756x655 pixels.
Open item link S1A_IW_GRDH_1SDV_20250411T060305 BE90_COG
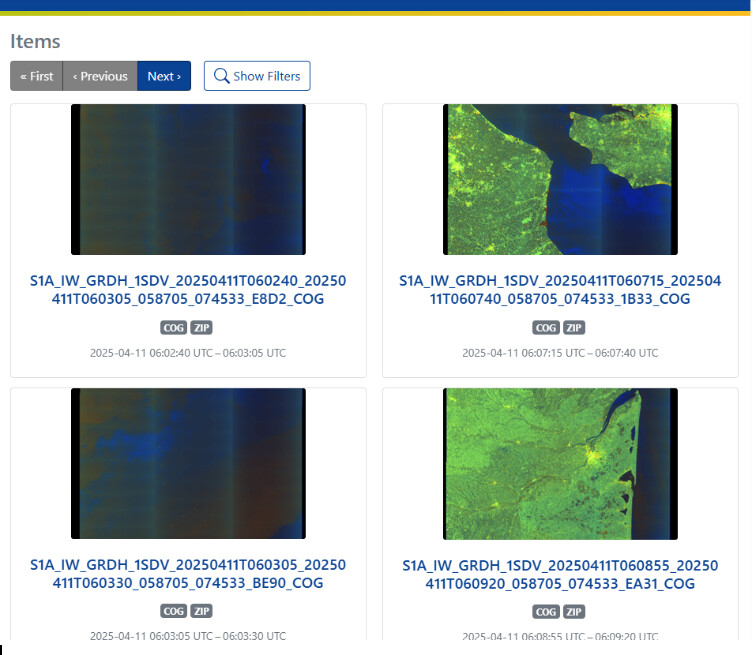click(188, 574)
